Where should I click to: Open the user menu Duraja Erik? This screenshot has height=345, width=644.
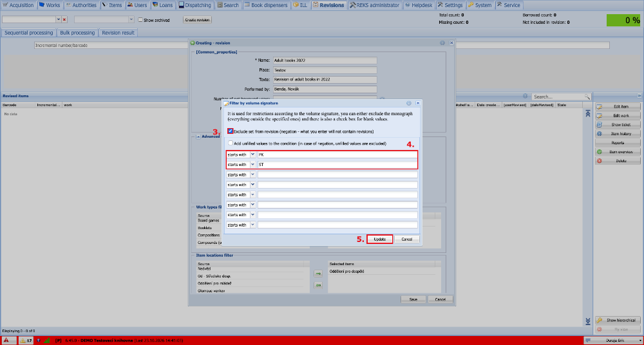[613, 340]
